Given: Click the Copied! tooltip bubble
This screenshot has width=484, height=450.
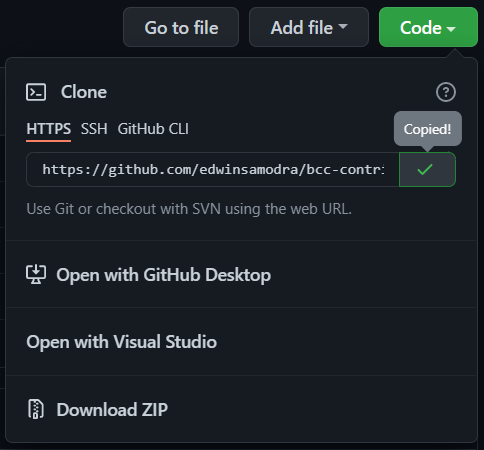Looking at the screenshot, I should point(428,129).
